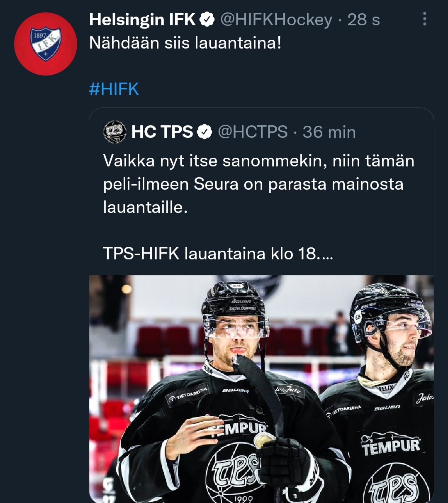Viewport: 448px width, 503px height.
Task: Open the quoted tweet's hockey players photo
Action: click(261, 388)
